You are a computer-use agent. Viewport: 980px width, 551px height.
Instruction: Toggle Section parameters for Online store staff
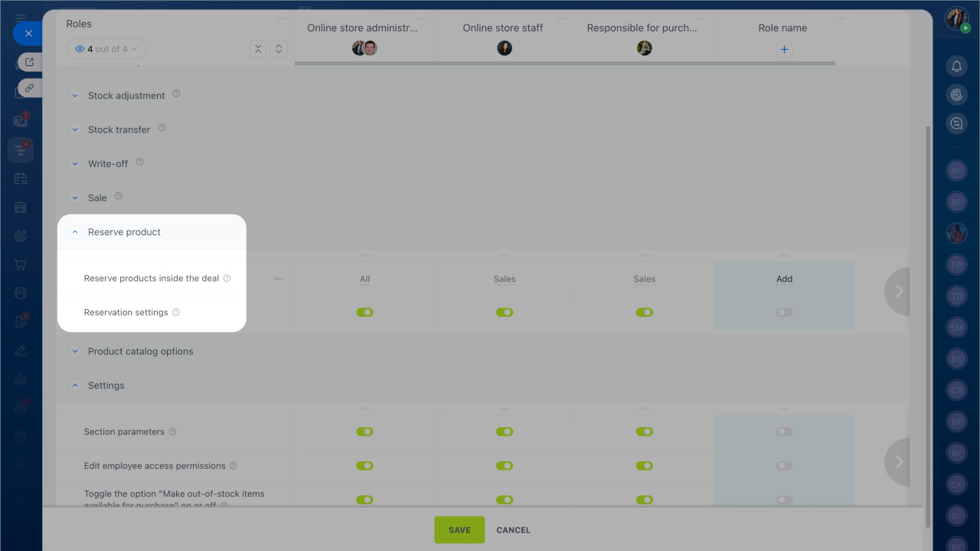(504, 432)
